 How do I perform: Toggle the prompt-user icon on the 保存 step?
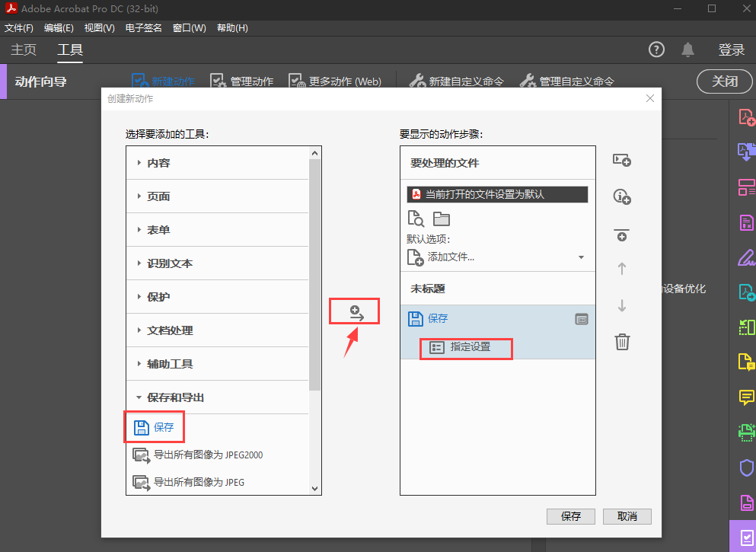(582, 319)
